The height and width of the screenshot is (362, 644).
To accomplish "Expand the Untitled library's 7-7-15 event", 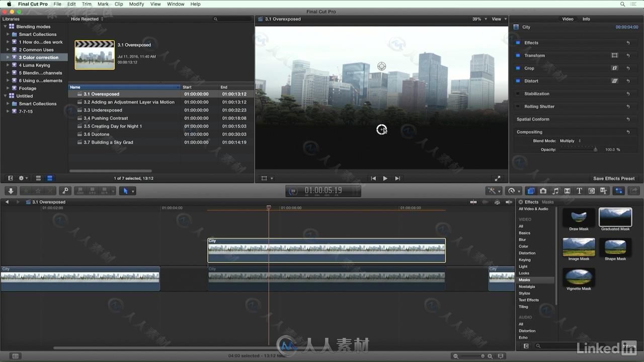I will pyautogui.click(x=8, y=111).
